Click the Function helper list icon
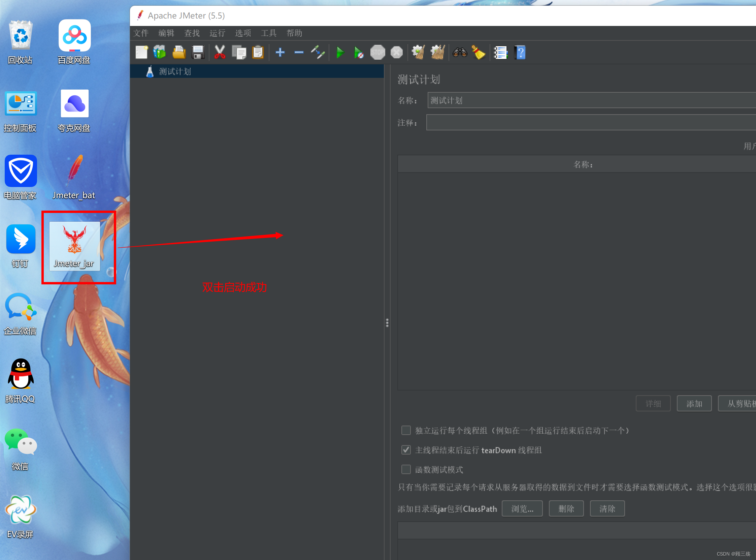The image size is (756, 560). 500,53
